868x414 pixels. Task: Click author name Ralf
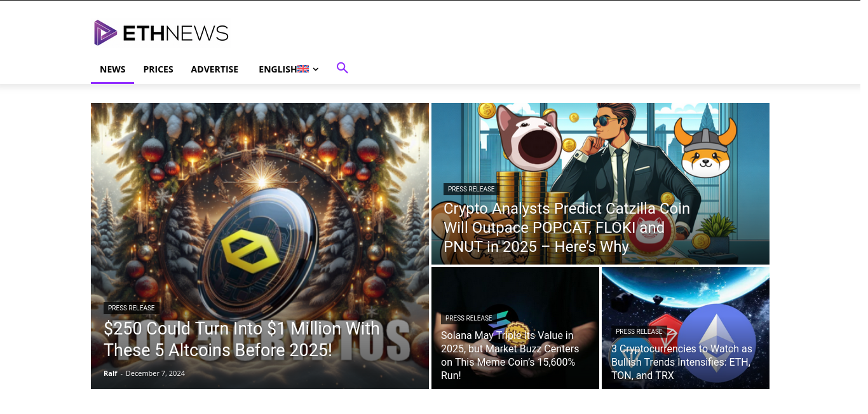point(111,373)
